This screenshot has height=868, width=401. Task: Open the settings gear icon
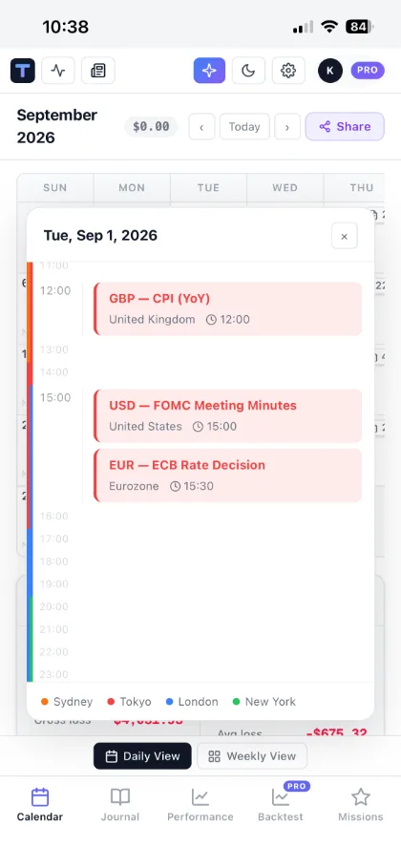click(x=288, y=71)
